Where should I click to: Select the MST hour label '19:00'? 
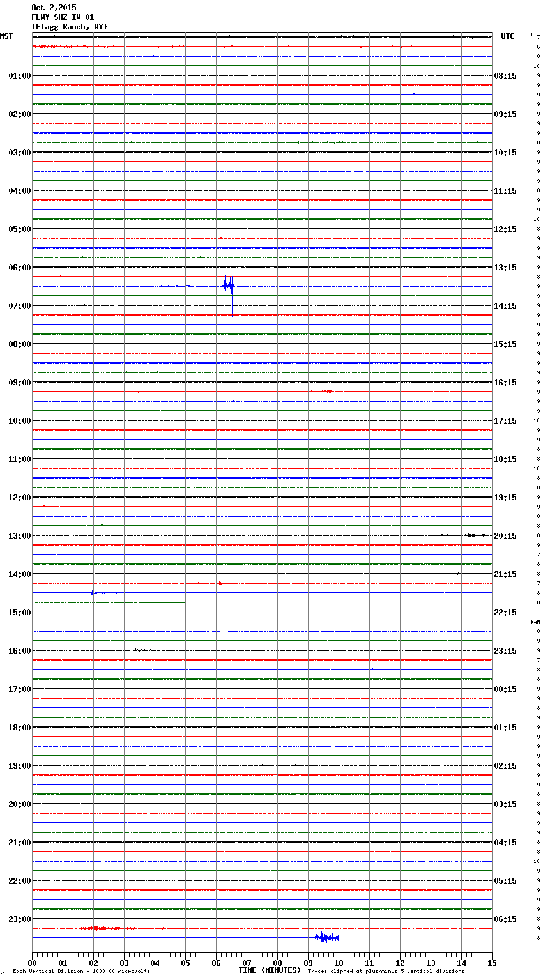20,766
